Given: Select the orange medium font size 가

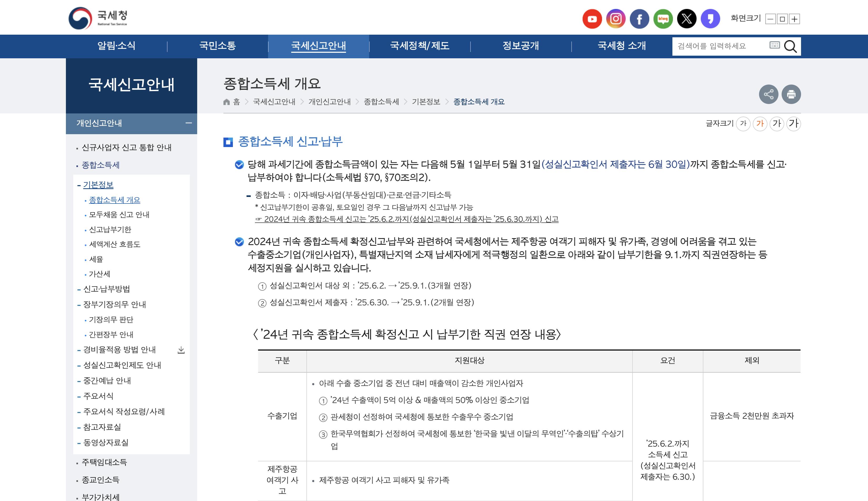Looking at the screenshot, I should pyautogui.click(x=760, y=123).
